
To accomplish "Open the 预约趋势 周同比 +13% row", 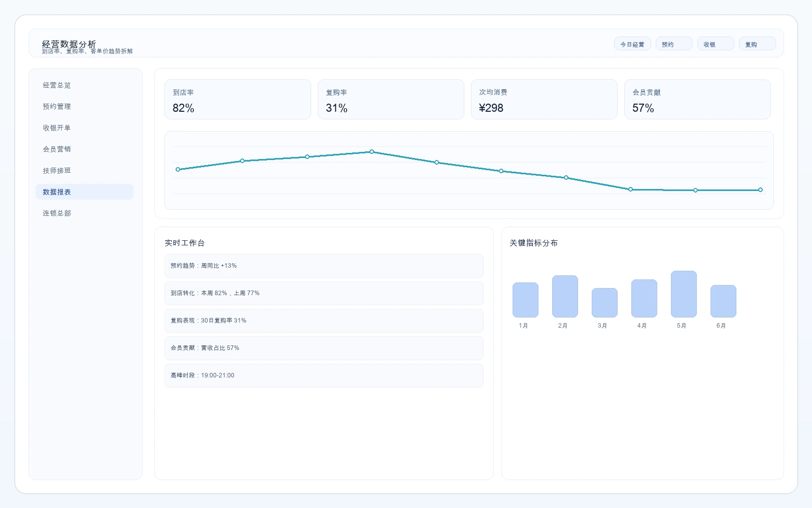I will point(324,266).
